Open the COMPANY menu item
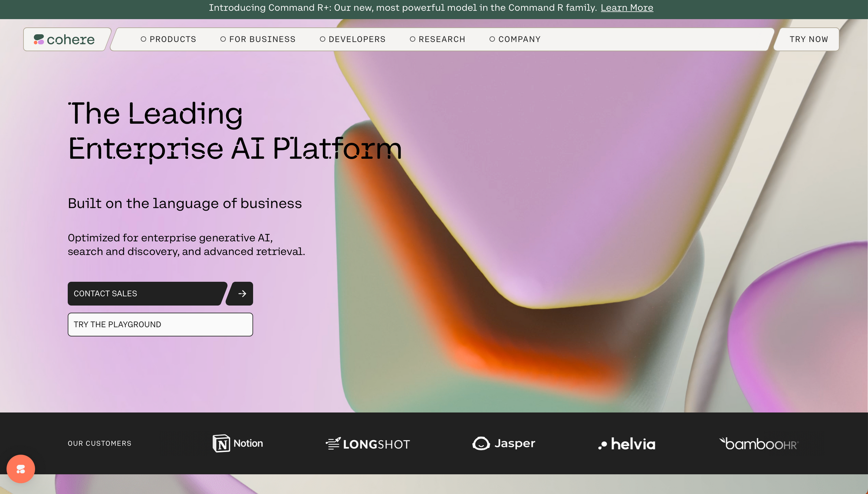Screen dimensions: 868x494 (x=519, y=39)
